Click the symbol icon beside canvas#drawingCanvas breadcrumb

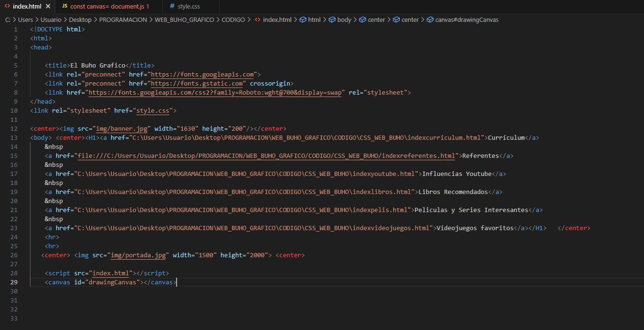coord(430,19)
